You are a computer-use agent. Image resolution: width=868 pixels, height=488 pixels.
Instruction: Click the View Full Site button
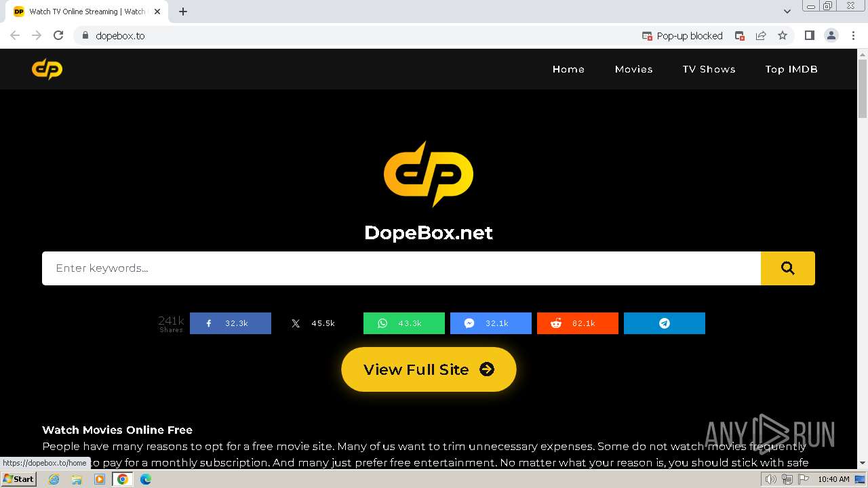tap(429, 369)
